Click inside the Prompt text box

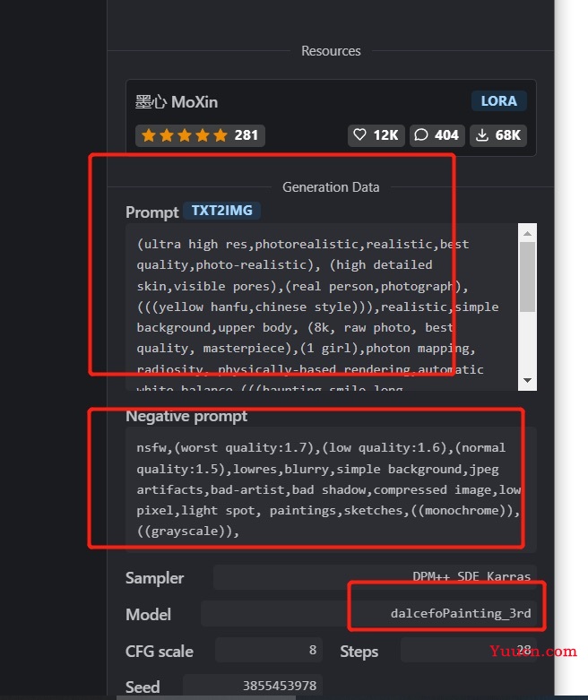[x=322, y=307]
